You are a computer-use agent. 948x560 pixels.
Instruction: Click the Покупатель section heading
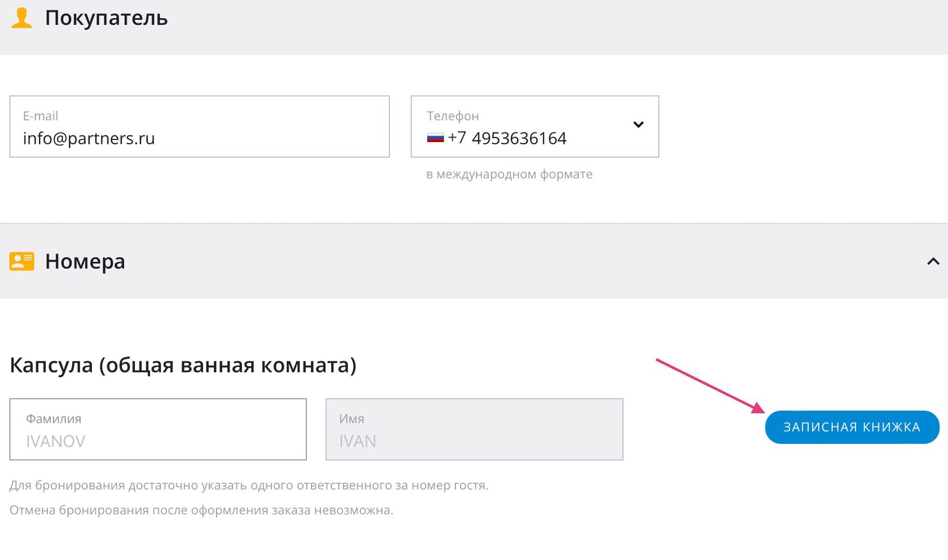106,18
